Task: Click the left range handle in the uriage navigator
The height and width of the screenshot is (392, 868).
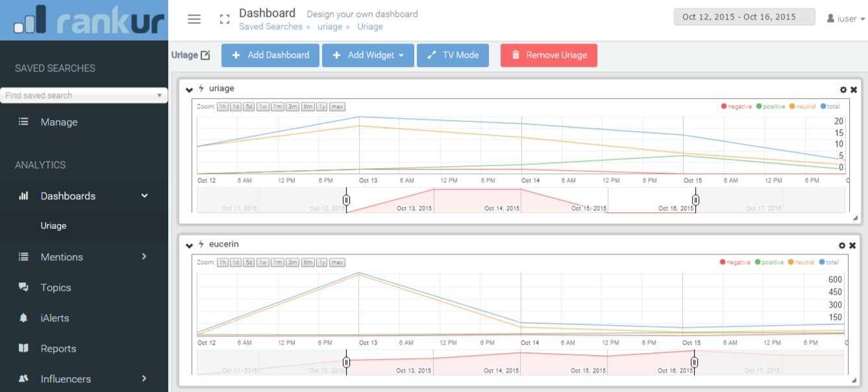Action: pyautogui.click(x=347, y=200)
